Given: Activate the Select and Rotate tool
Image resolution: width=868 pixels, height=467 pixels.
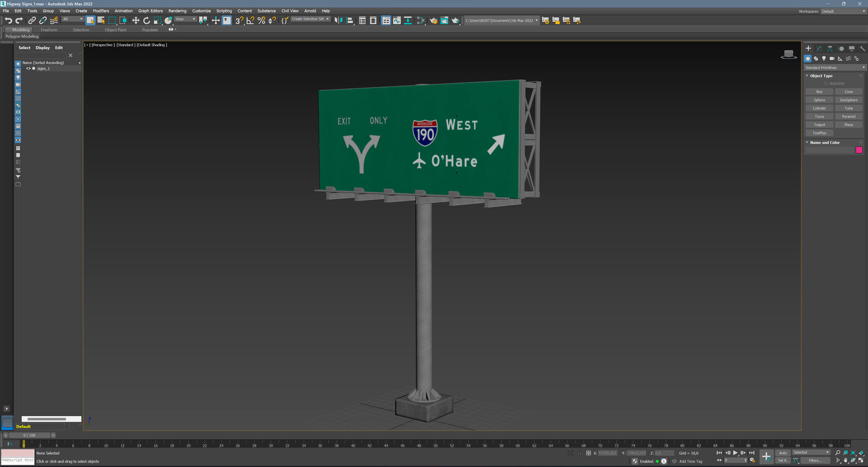Looking at the screenshot, I should (146, 20).
